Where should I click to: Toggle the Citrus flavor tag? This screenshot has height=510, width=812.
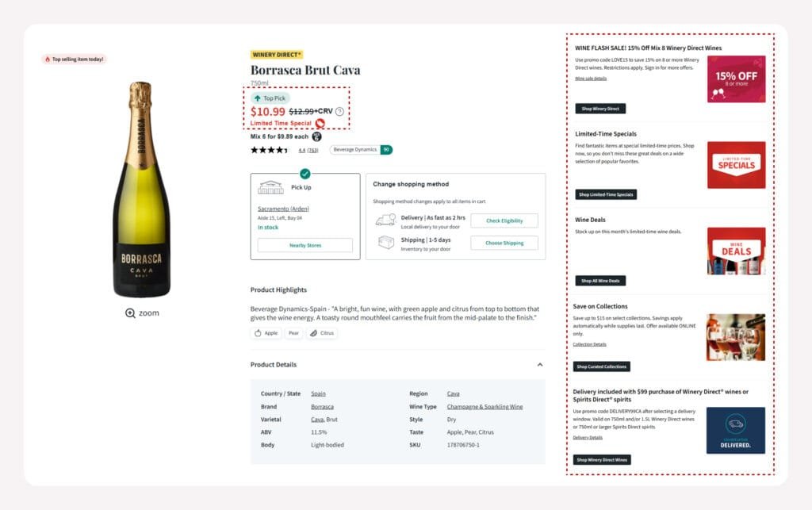pyautogui.click(x=321, y=333)
